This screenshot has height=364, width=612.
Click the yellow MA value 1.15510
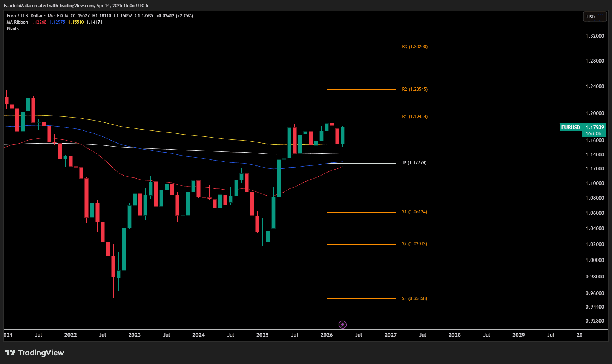coord(76,22)
